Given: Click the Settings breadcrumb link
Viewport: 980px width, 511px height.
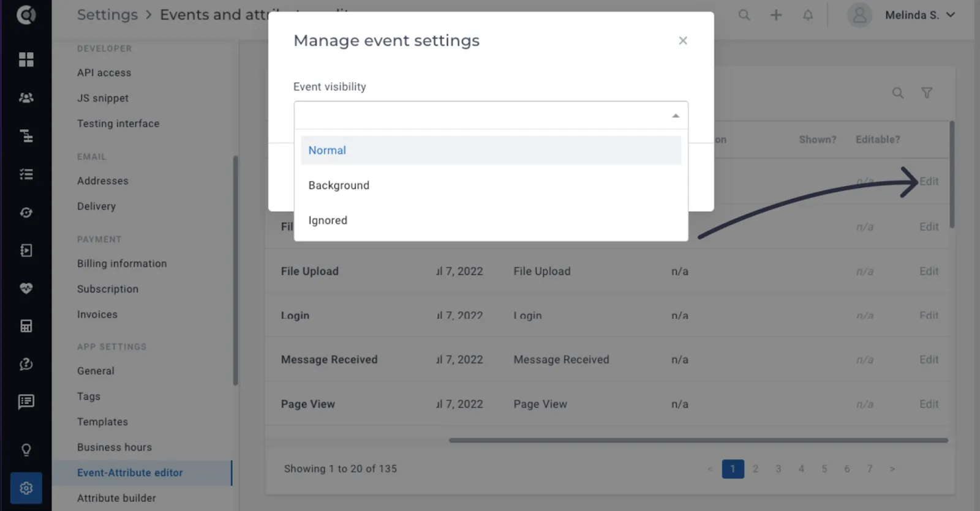Looking at the screenshot, I should click(x=108, y=15).
